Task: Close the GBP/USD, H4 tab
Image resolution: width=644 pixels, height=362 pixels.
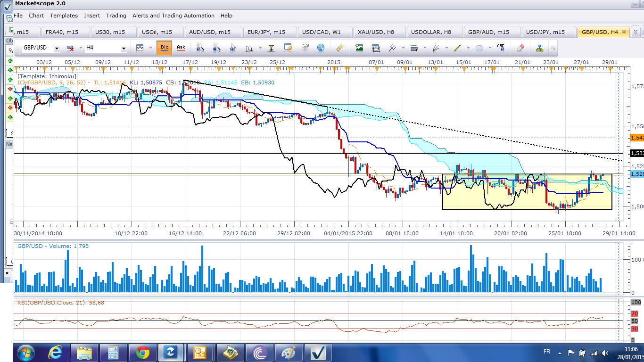Action: click(x=624, y=32)
